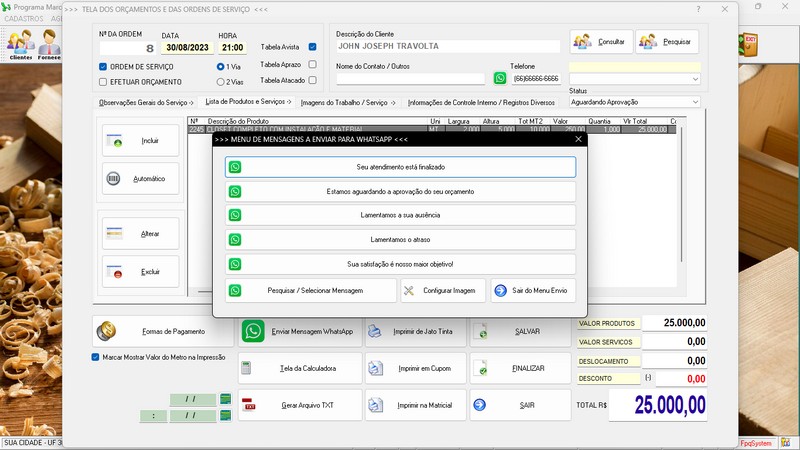800x450 pixels.
Task: Open the CADASTROS menu
Action: pyautogui.click(x=24, y=18)
